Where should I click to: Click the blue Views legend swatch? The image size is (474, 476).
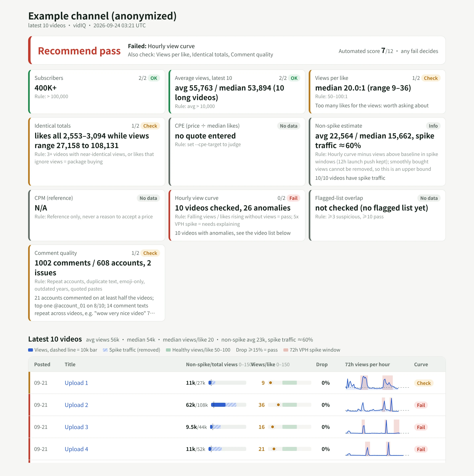point(31,350)
